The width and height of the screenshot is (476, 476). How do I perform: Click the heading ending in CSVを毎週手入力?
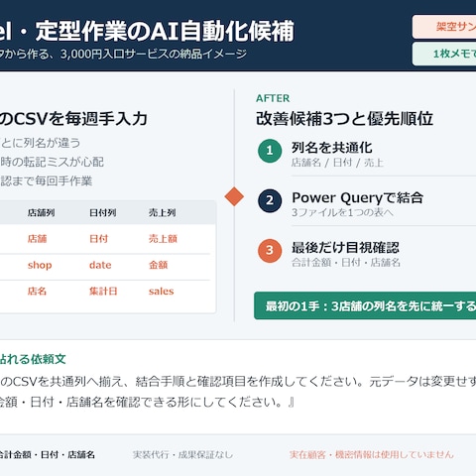(73, 118)
